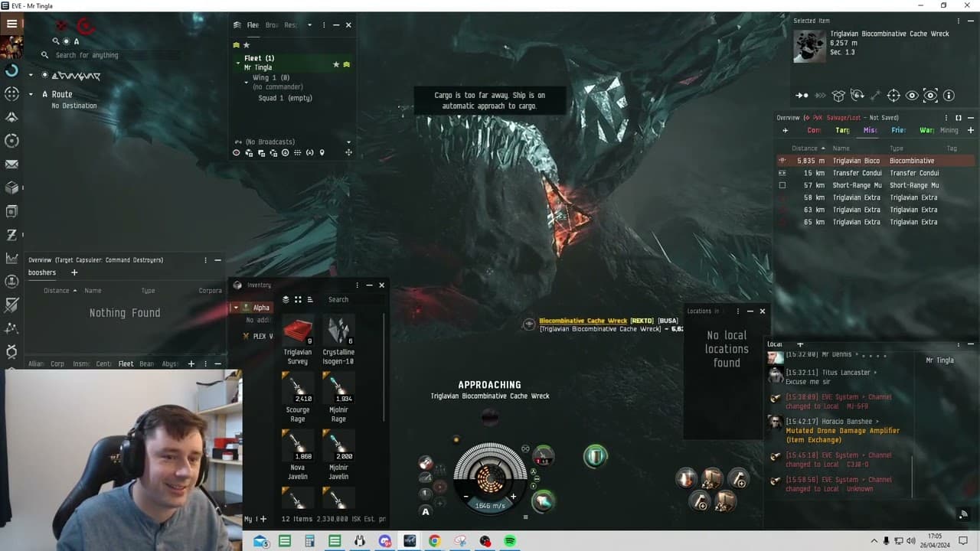Decrease ship speed with minus button
This screenshot has height=551, width=980.
tap(465, 497)
